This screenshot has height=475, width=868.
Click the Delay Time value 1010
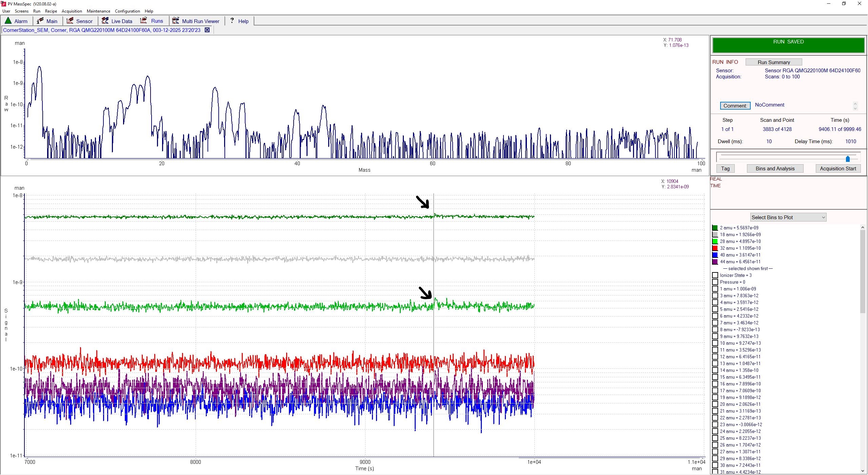pyautogui.click(x=850, y=141)
